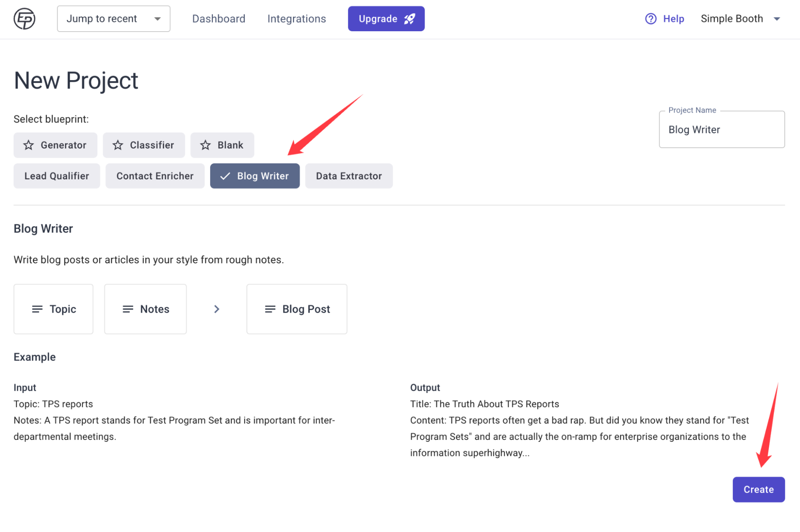This screenshot has width=800, height=532.
Task: Click the star icon on Blank
Action: pyautogui.click(x=205, y=145)
